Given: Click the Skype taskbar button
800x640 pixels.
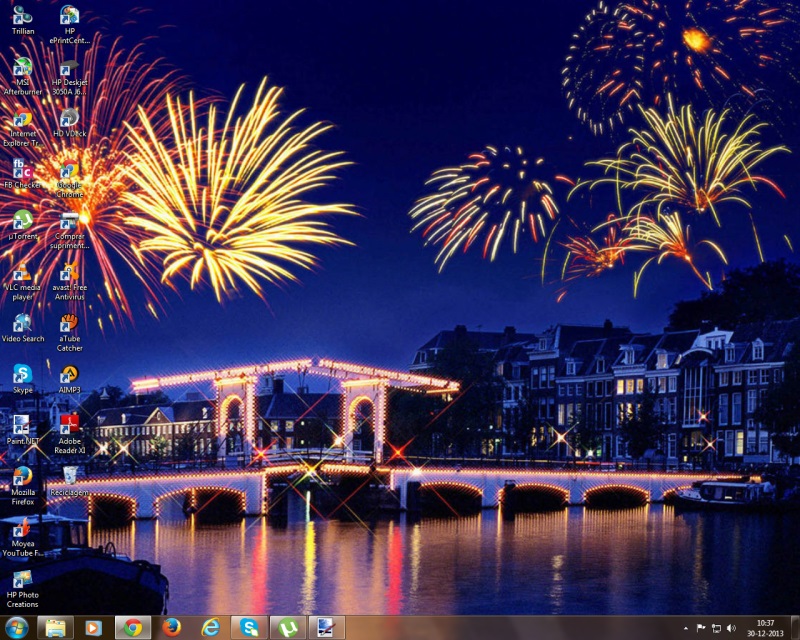Looking at the screenshot, I should (248, 628).
